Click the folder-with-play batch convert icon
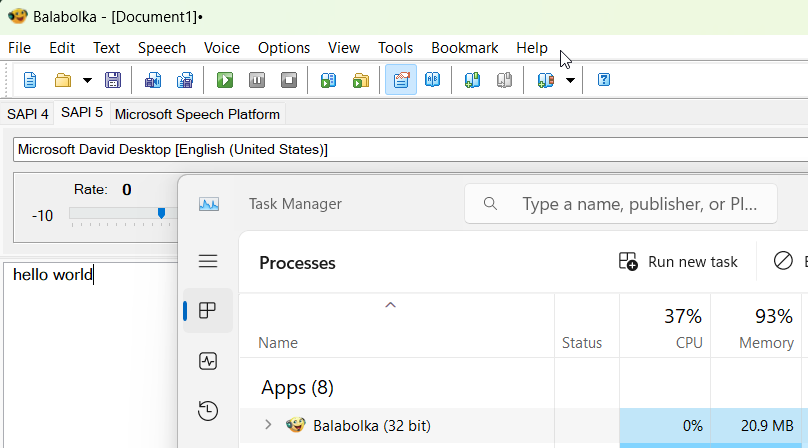 (x=361, y=80)
